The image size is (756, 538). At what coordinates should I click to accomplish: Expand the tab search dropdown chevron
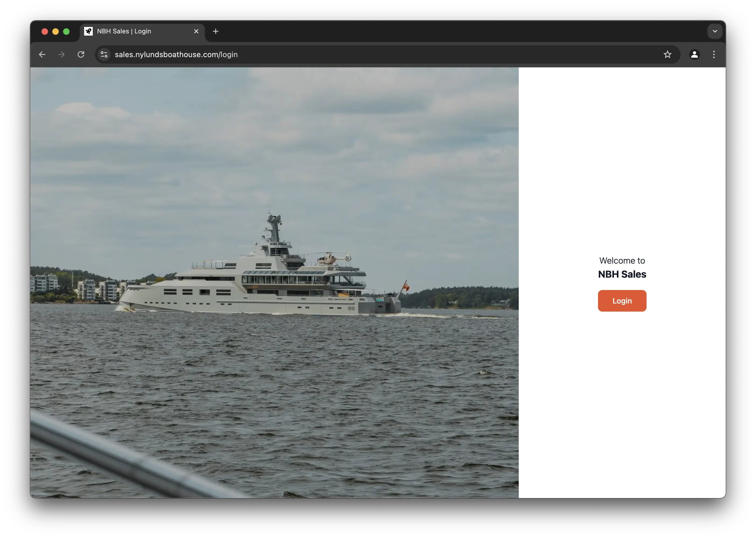point(714,31)
